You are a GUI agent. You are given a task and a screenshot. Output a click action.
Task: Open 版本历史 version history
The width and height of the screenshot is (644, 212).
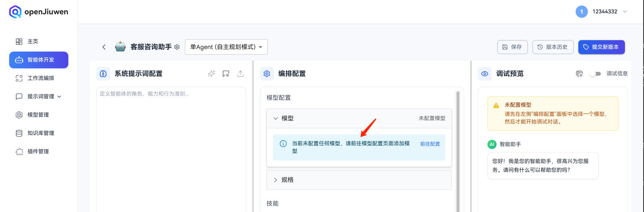point(553,47)
